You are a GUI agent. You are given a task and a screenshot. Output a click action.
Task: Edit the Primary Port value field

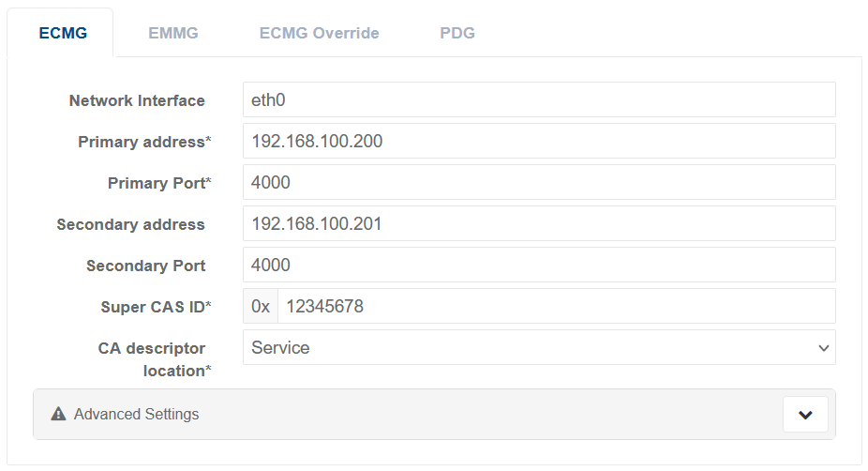tap(539, 182)
